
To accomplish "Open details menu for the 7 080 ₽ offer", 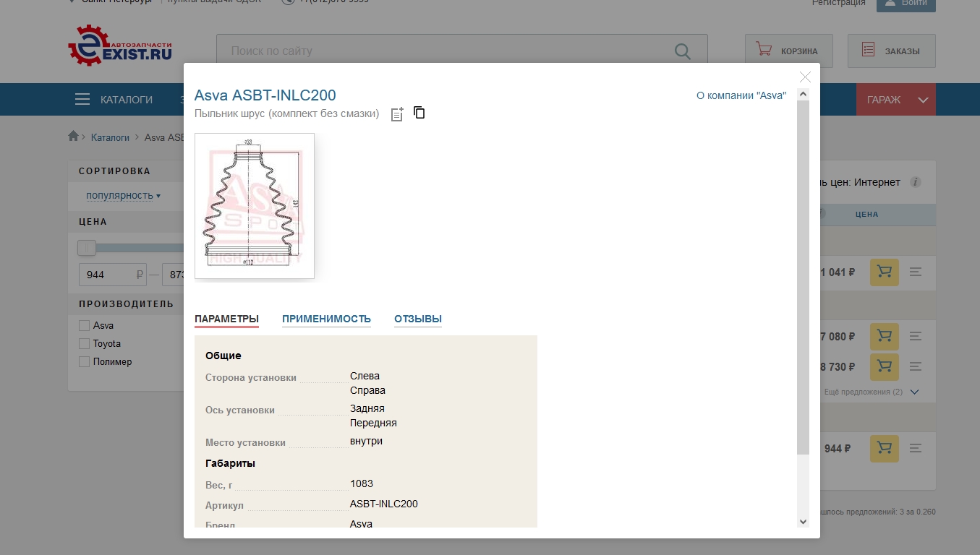I will coord(916,336).
